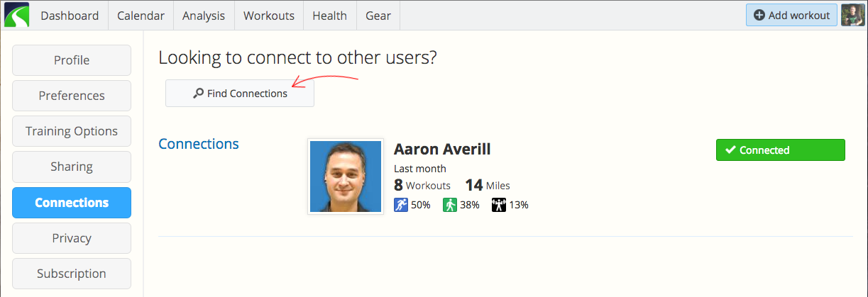Open the user avatar in top right

pos(852,15)
